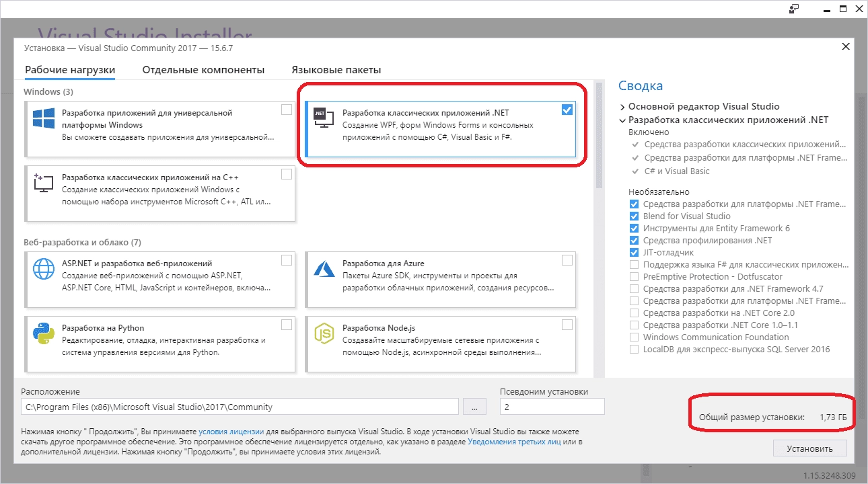
Task: Click the Windows (3) category label
Action: tap(48, 91)
